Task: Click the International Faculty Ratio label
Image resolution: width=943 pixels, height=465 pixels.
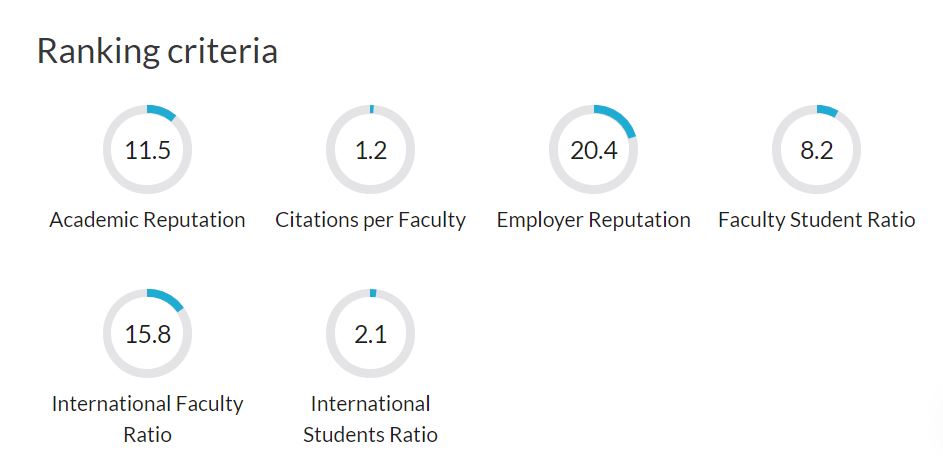Action: pos(147,419)
